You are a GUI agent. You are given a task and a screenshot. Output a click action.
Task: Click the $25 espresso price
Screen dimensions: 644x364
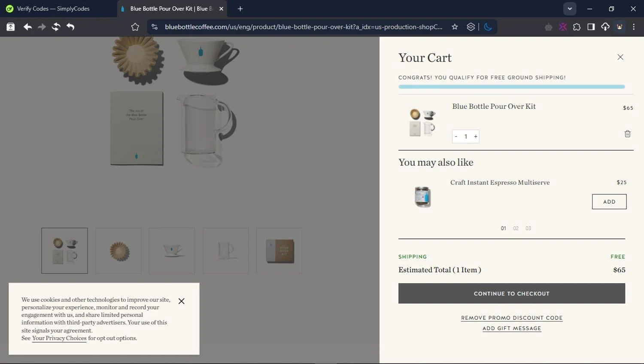point(621,182)
